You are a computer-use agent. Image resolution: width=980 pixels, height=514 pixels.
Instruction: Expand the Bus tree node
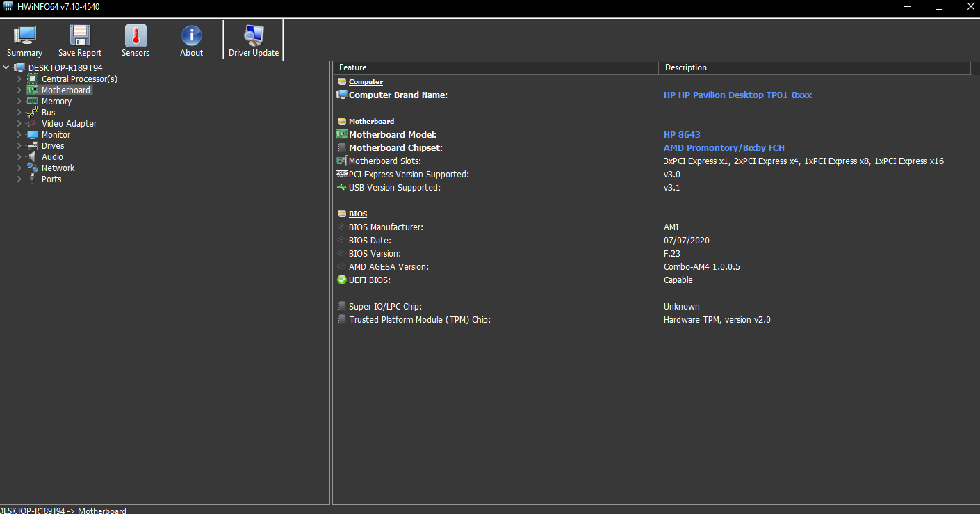pyautogui.click(x=19, y=112)
